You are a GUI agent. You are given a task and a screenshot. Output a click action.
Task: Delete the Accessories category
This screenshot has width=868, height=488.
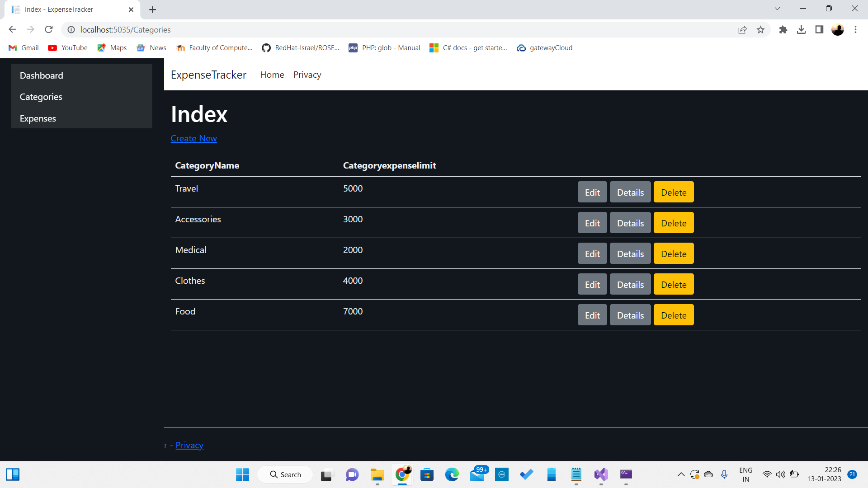[674, 223]
